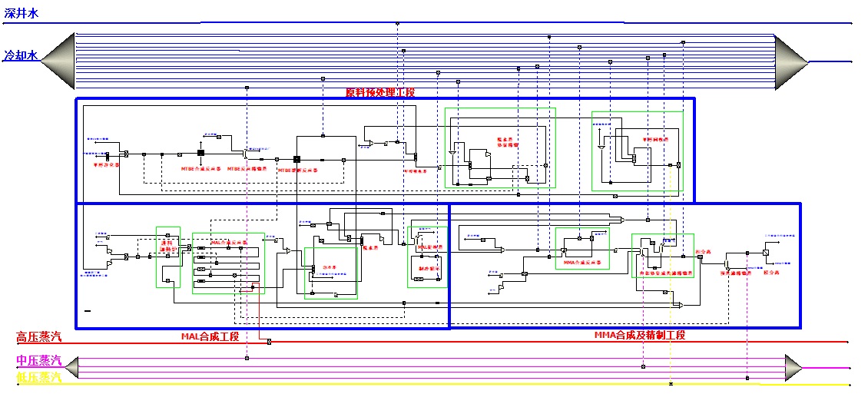Click the triangle mixer feeding the 急冷塔 box

(288, 252)
